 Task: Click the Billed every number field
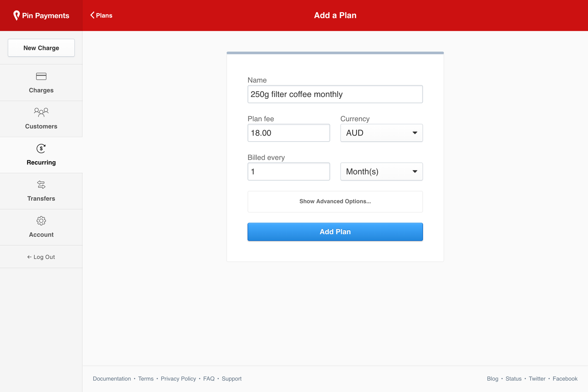[x=288, y=172]
